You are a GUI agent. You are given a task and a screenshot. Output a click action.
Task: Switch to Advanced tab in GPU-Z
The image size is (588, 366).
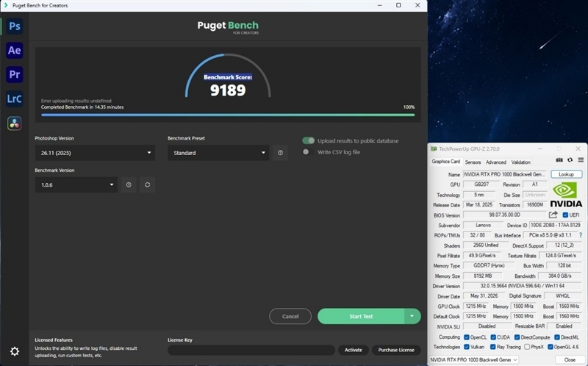[x=495, y=162]
